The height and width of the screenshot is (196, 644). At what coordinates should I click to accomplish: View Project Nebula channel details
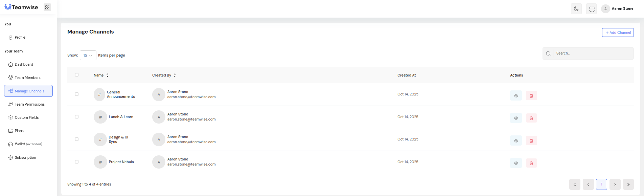[x=516, y=163]
